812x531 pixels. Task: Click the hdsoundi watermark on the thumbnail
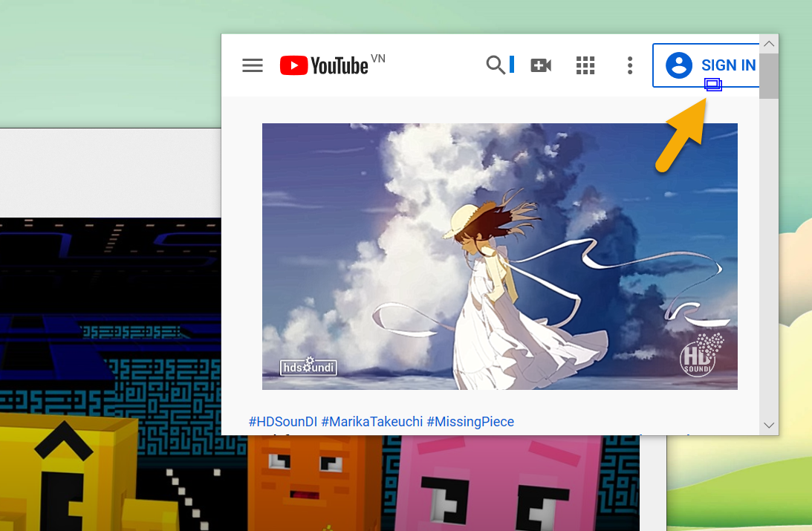point(308,367)
